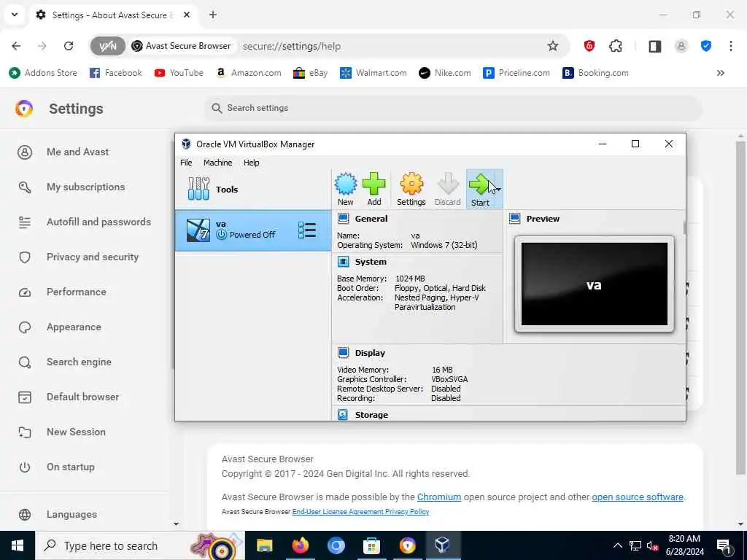
Task: Click the address bar URL
Action: pyautogui.click(x=292, y=46)
